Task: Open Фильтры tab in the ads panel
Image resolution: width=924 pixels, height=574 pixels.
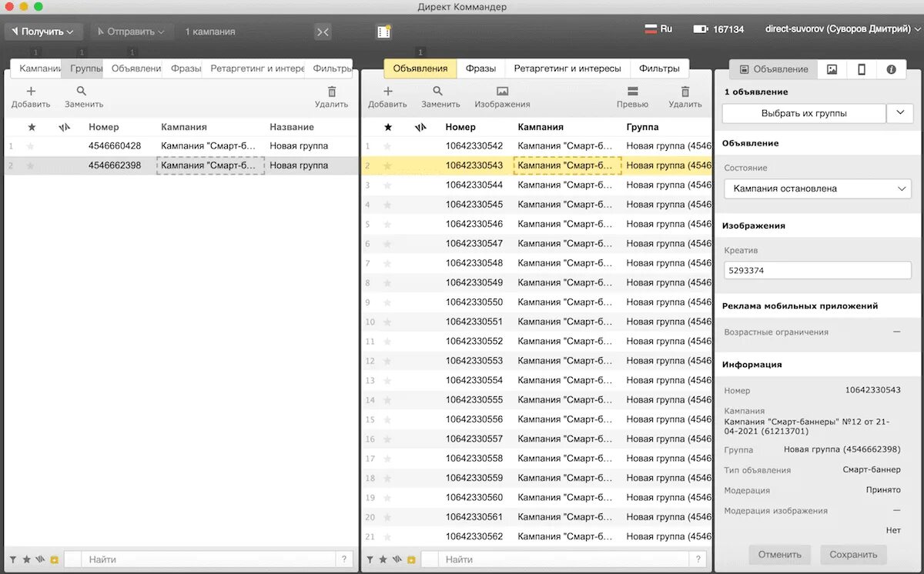Action: pos(659,68)
